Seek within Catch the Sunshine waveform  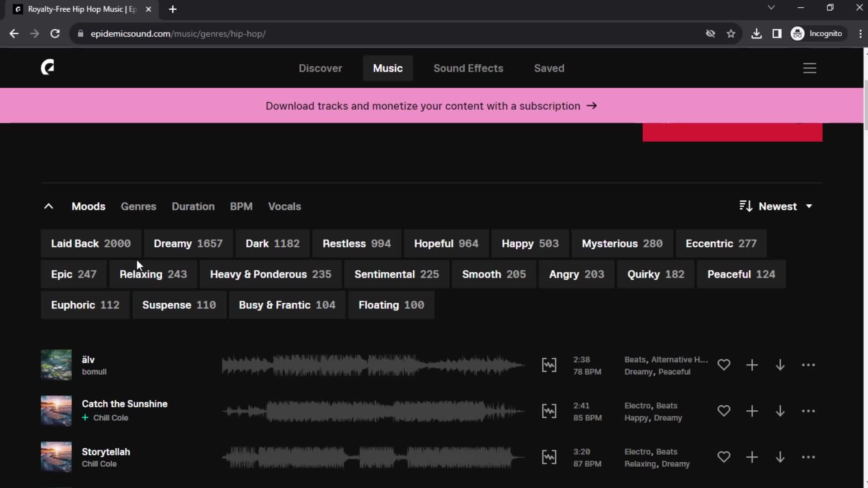click(373, 411)
